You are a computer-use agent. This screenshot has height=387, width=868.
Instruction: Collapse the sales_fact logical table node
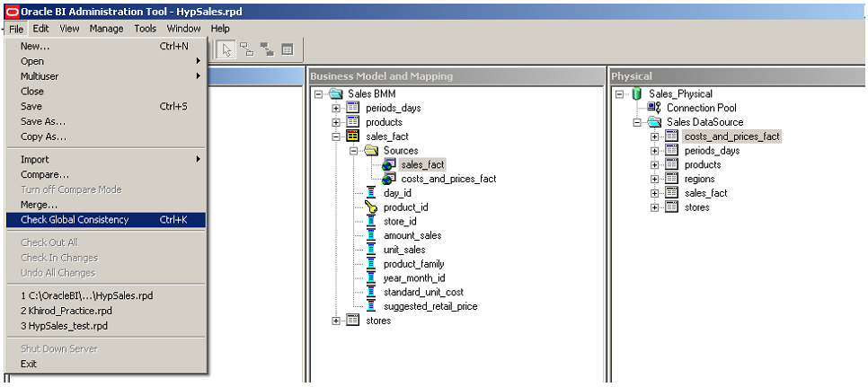(x=335, y=136)
